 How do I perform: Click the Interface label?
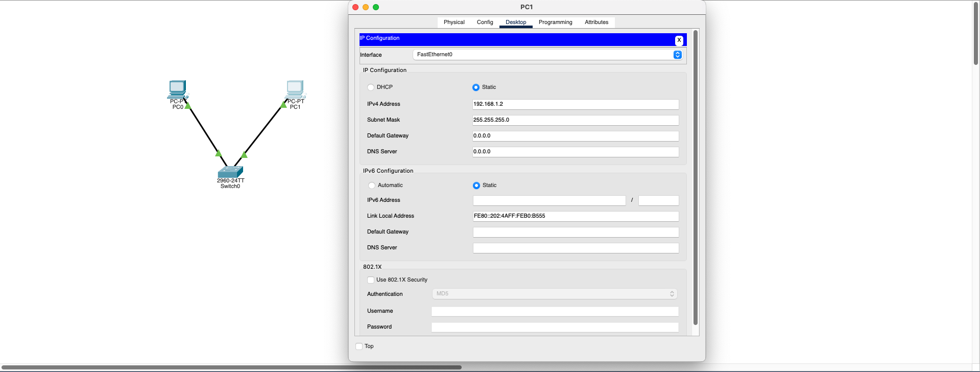click(371, 55)
